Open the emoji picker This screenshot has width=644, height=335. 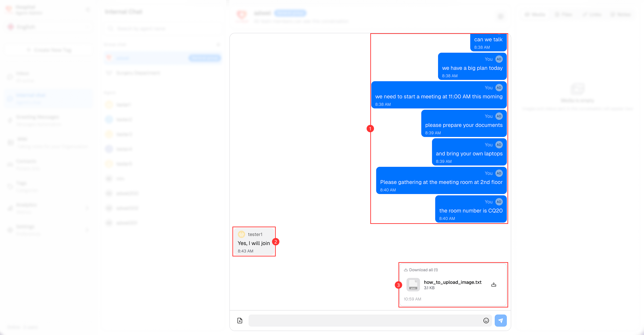tap(486, 321)
